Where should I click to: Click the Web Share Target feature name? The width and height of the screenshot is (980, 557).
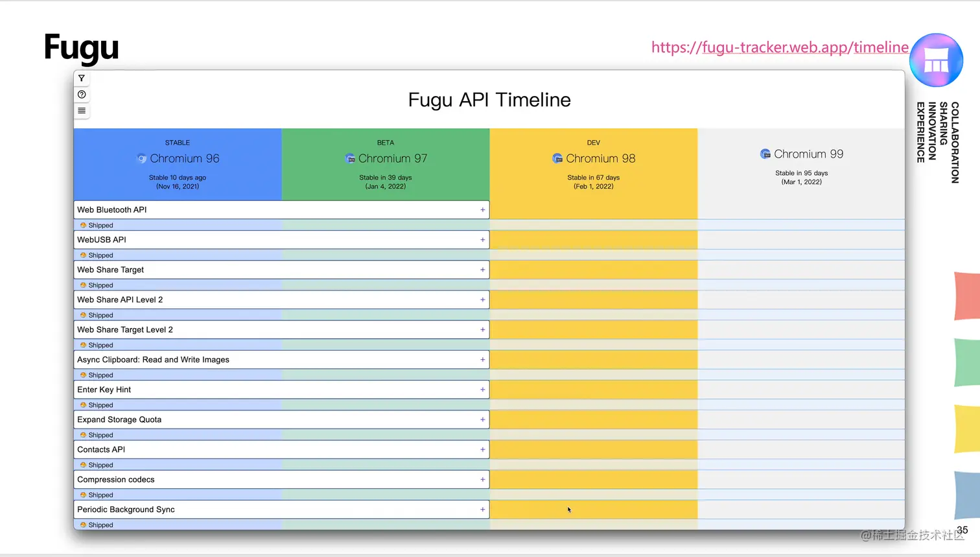coord(111,270)
